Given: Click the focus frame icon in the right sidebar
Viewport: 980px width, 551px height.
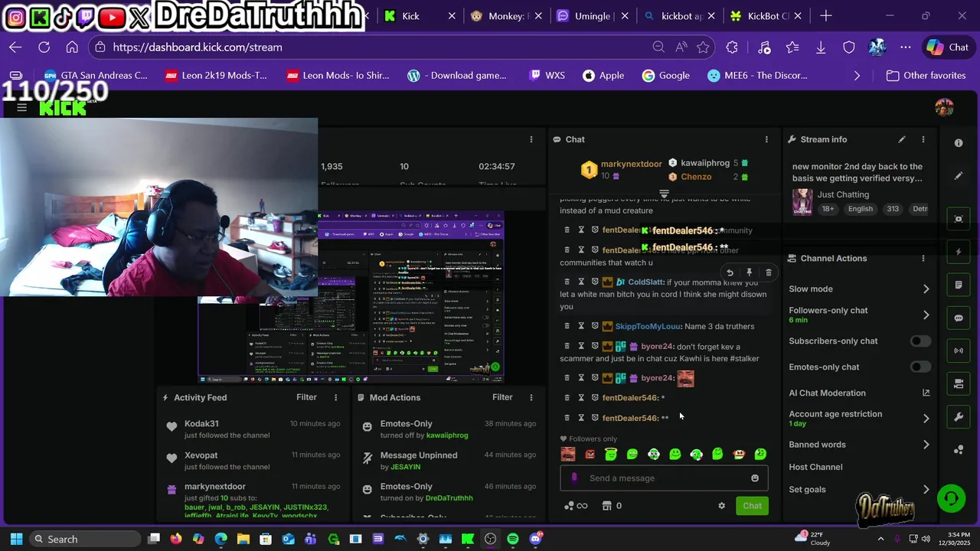Looking at the screenshot, I should [x=959, y=219].
